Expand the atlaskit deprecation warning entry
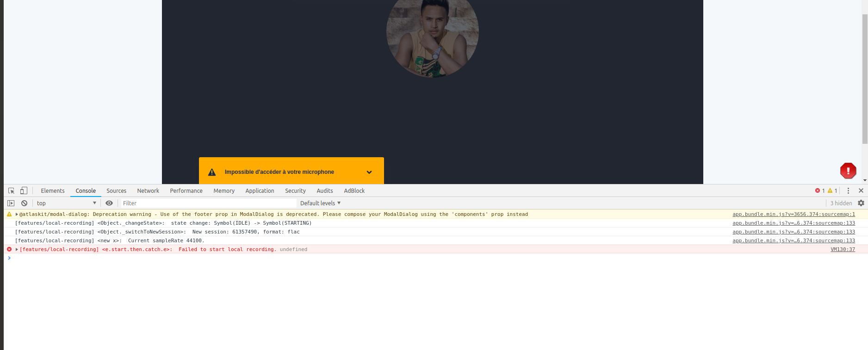 [x=17, y=215]
